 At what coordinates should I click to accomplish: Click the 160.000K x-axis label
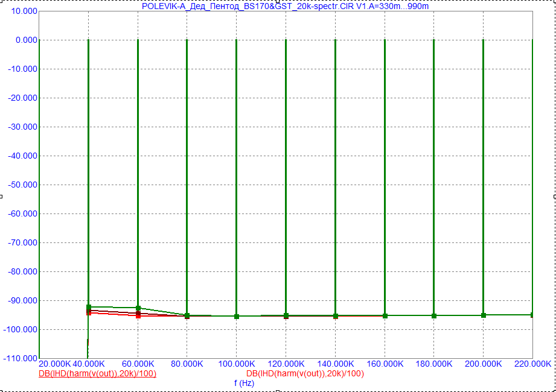[385, 364]
